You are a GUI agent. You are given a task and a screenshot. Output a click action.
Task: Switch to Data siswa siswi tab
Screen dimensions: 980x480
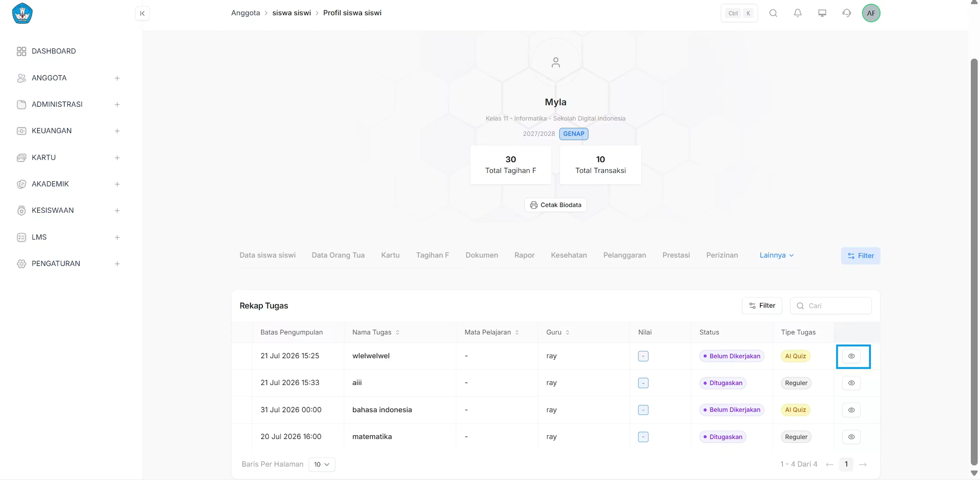tap(267, 255)
